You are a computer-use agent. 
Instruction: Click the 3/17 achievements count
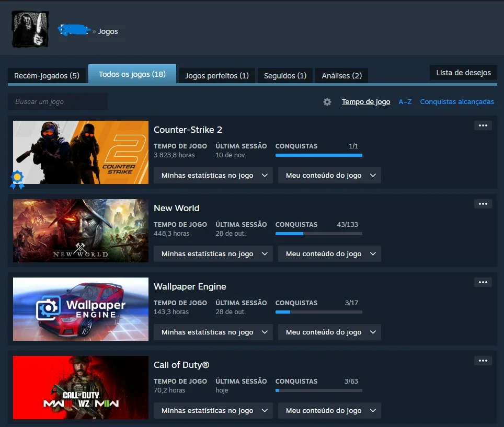point(351,303)
